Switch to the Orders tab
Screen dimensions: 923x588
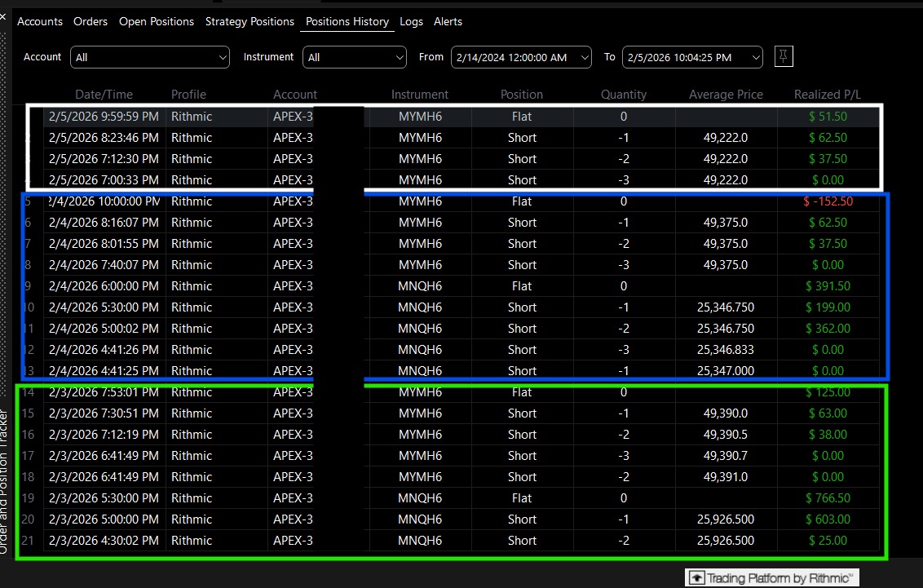[90, 21]
